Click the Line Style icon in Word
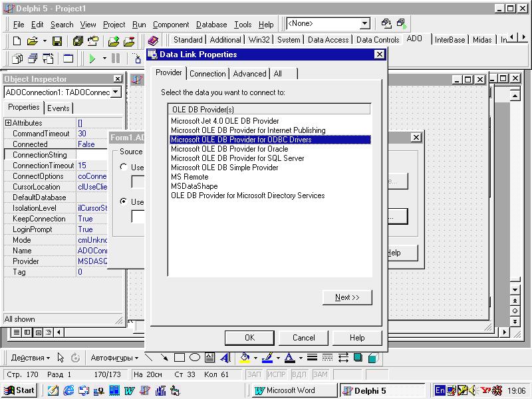Screen dimensions: 532x399 point(312,357)
